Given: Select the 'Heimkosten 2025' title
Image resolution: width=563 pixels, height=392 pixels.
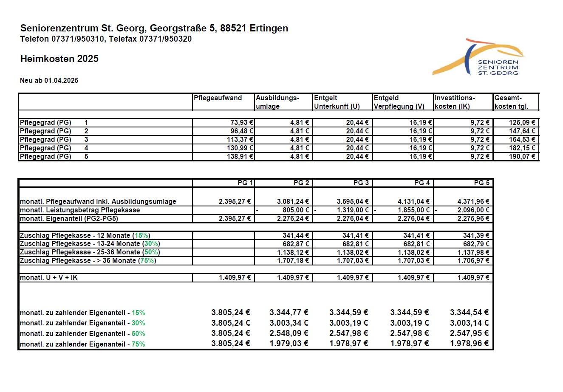Looking at the screenshot, I should click(x=59, y=59).
